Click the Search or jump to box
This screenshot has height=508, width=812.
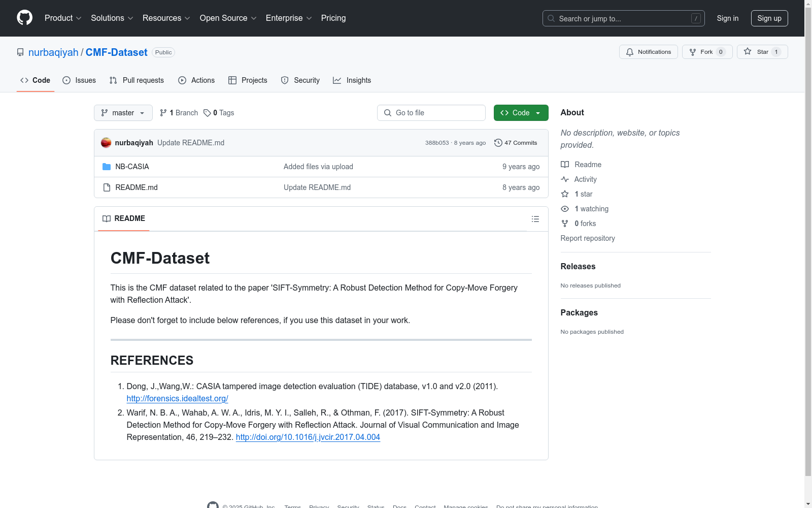pos(624,18)
